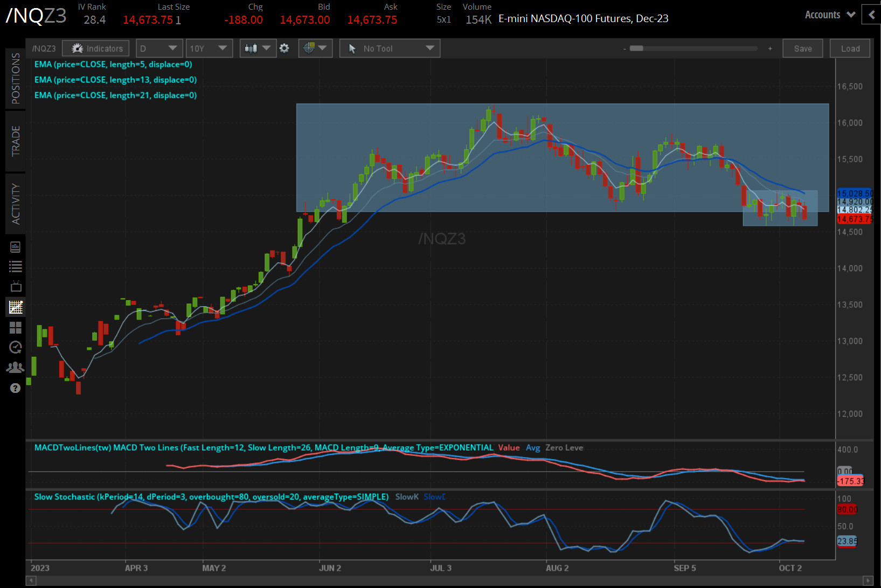This screenshot has width=881, height=588.
Task: Click the chart zoom slider handle
Action: 636,49
